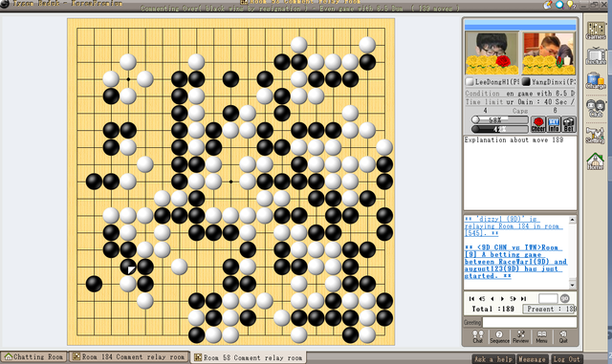
Task: Focus the move number input field
Action: pos(548,298)
